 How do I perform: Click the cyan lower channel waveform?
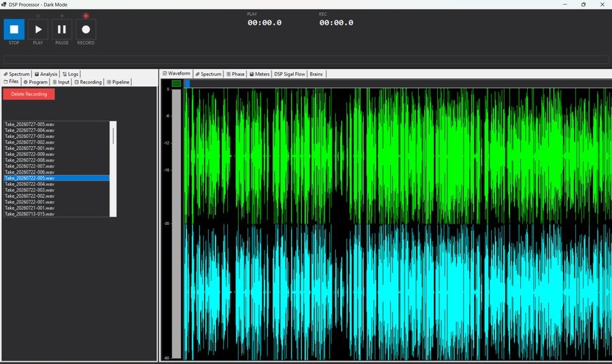click(x=397, y=292)
